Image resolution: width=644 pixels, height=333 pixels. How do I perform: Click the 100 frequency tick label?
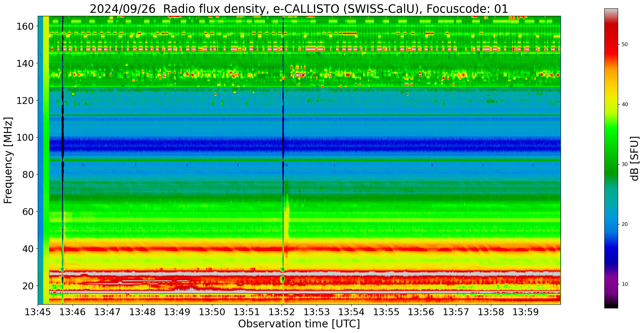point(25,138)
